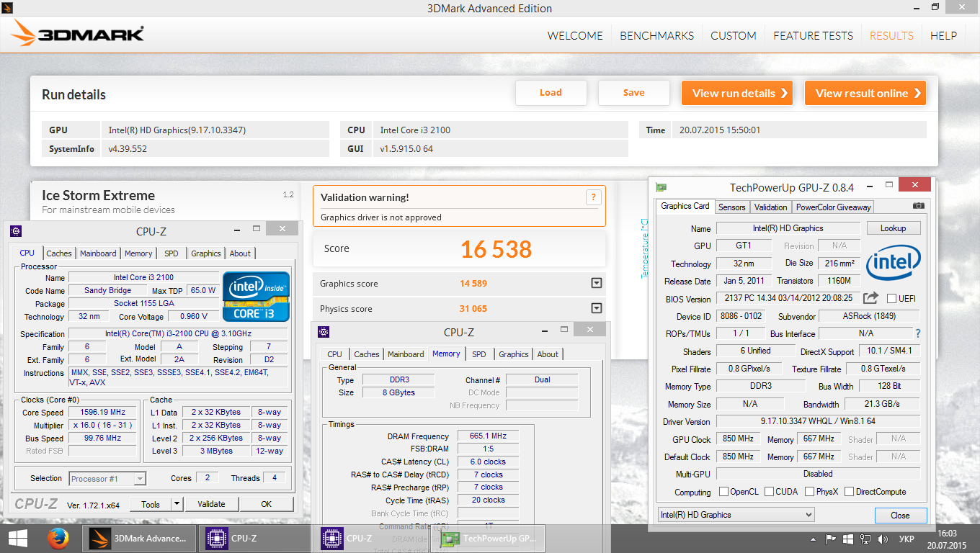Switch to TechPowerUp GPU-Z taskbar item

click(487, 538)
